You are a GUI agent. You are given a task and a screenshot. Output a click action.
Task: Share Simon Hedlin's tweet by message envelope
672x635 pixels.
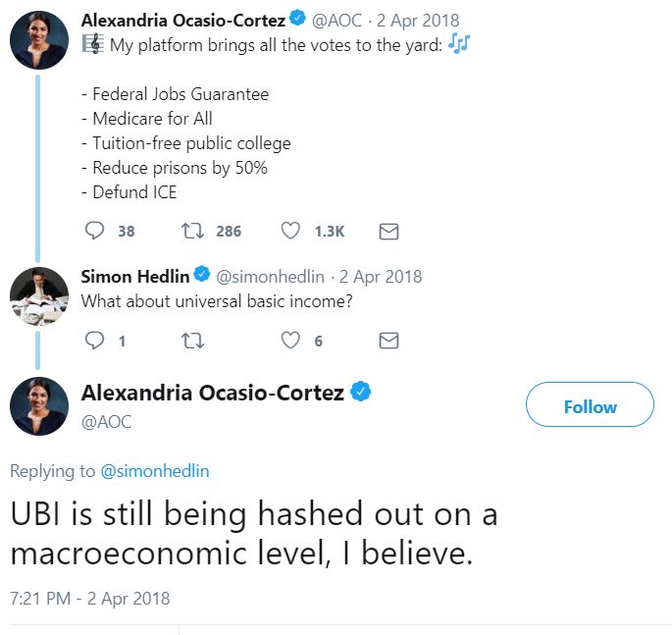(x=388, y=341)
